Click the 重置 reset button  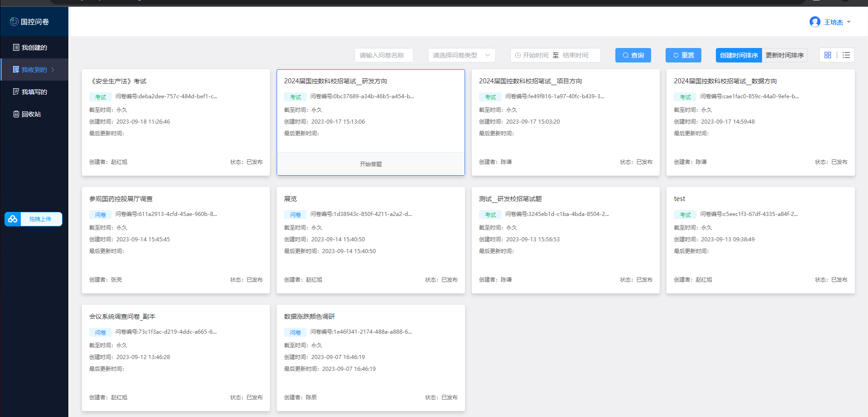coord(683,55)
